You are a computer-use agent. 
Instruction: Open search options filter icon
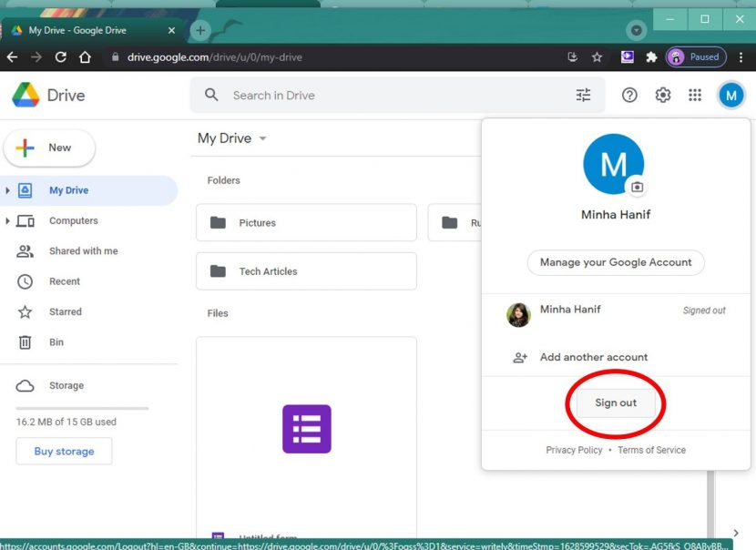[x=583, y=95]
